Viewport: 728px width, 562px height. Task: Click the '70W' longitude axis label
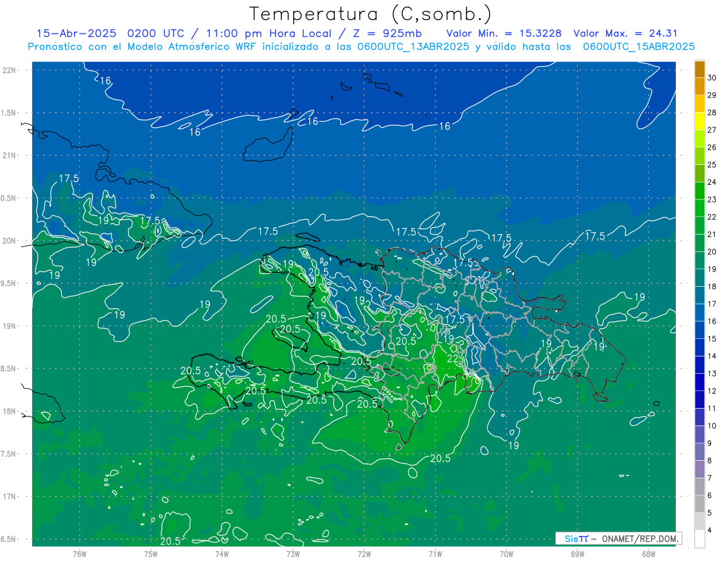coord(507,554)
